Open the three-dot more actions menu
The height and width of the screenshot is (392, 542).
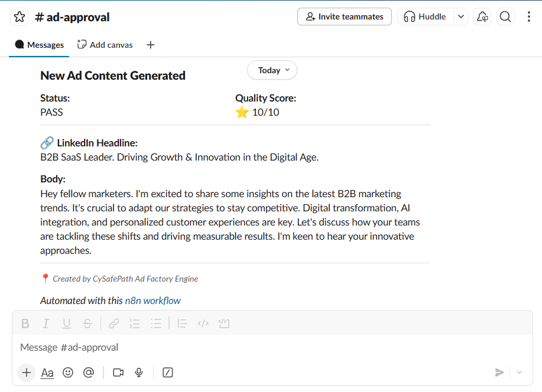point(529,17)
